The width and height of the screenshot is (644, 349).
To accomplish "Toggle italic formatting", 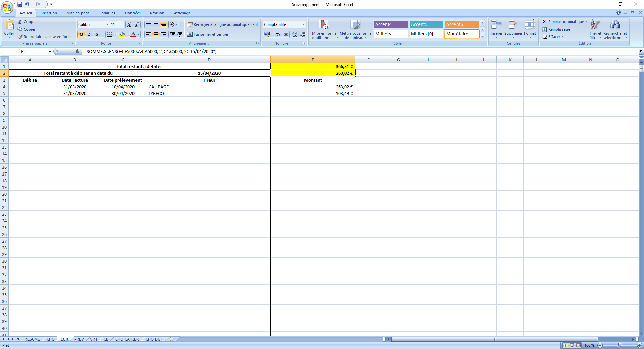I will [x=89, y=34].
